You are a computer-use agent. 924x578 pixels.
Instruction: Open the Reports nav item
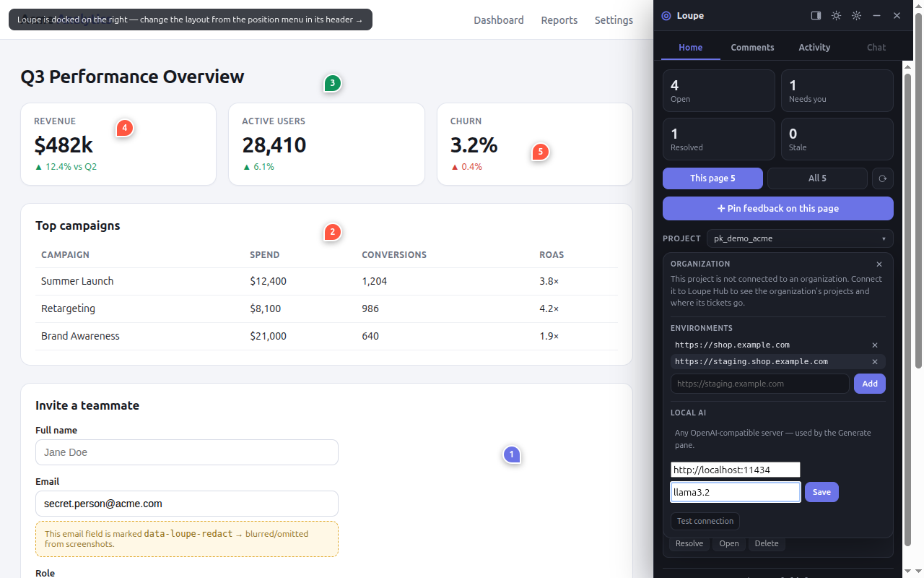click(x=559, y=20)
